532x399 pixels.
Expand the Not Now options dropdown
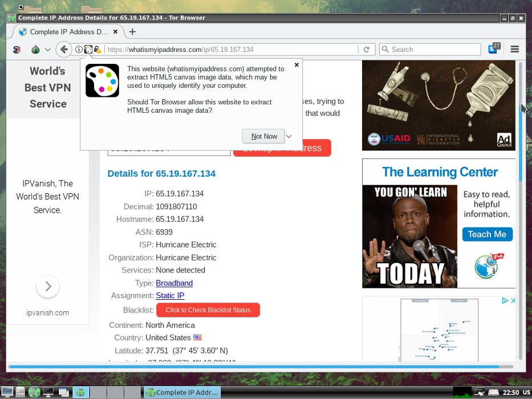click(289, 136)
